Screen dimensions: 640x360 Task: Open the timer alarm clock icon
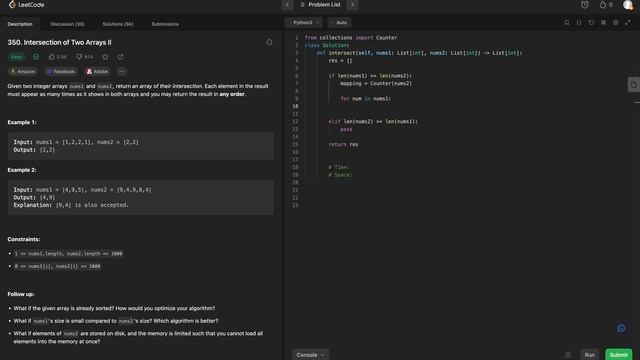tap(585, 5)
